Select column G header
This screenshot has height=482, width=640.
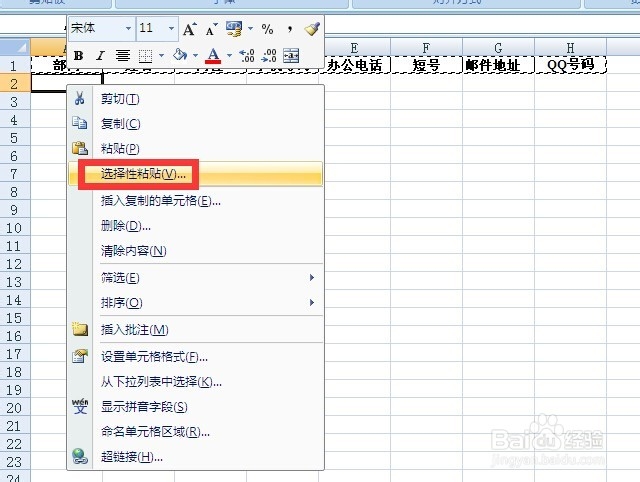[498, 47]
